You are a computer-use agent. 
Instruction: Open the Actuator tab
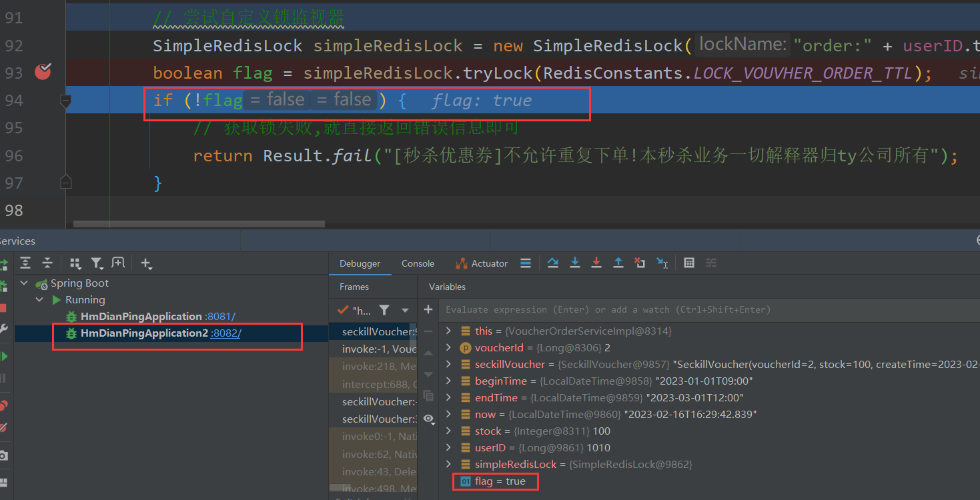481,263
